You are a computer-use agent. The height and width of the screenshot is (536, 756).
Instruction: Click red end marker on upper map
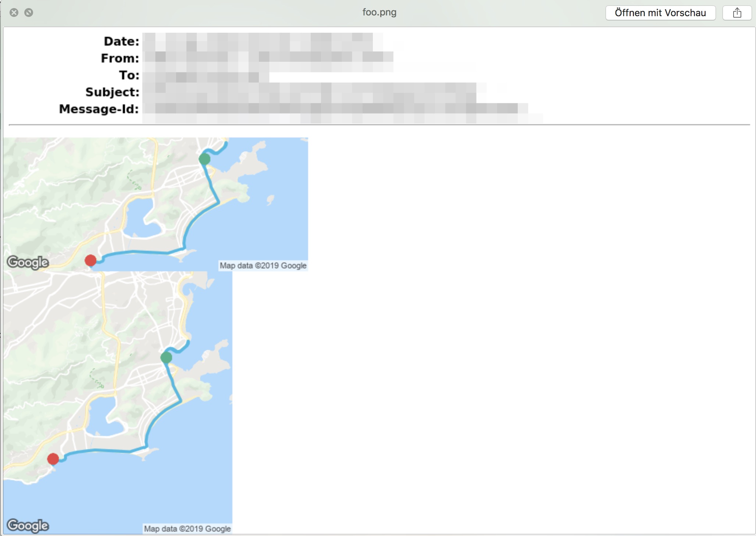(90, 260)
